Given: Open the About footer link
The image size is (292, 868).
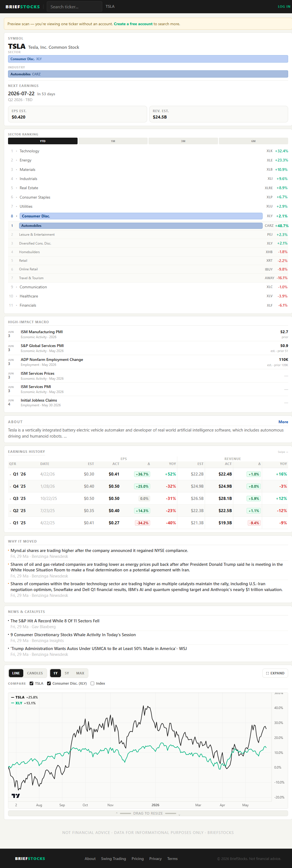Looking at the screenshot, I should click(90, 858).
